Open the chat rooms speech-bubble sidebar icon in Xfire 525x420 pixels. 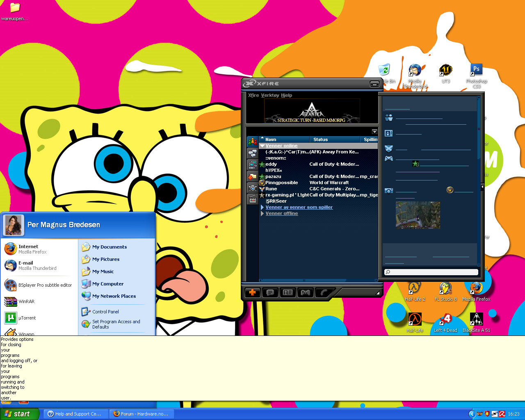point(253,153)
